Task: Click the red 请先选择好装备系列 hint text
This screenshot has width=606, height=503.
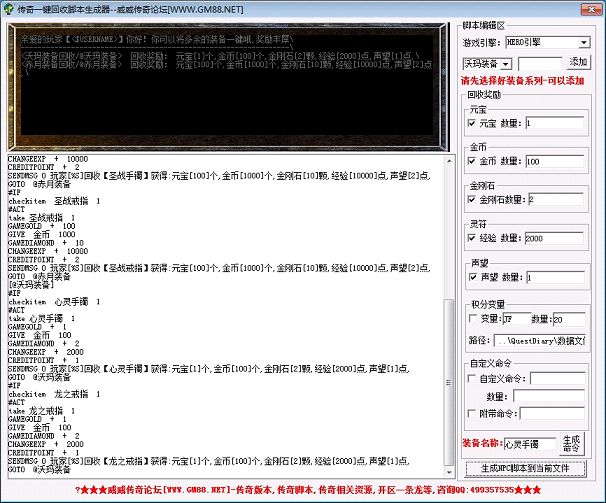Action: click(522, 81)
